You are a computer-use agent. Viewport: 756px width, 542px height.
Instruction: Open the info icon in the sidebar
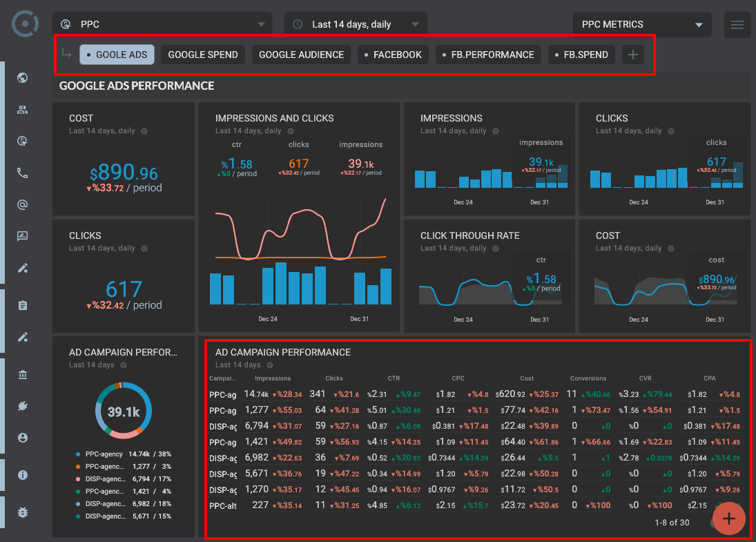pyautogui.click(x=23, y=475)
